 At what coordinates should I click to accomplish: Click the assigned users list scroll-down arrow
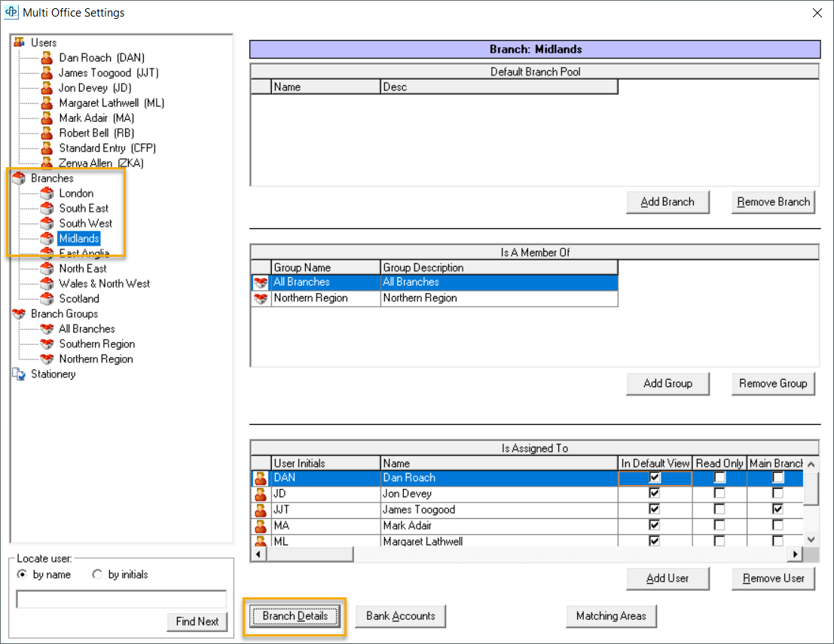(811, 539)
